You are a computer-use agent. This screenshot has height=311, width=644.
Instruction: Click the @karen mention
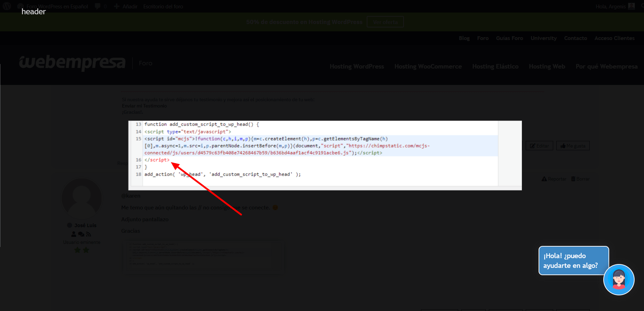(x=131, y=196)
